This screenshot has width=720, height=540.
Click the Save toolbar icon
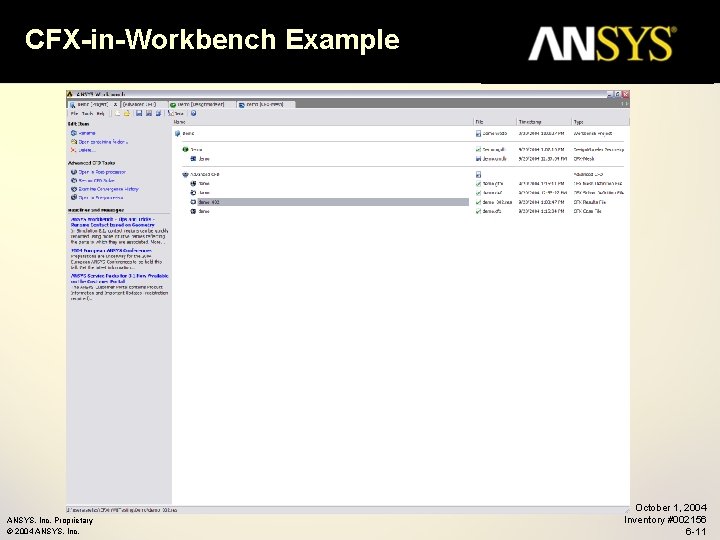pyautogui.click(x=139, y=113)
